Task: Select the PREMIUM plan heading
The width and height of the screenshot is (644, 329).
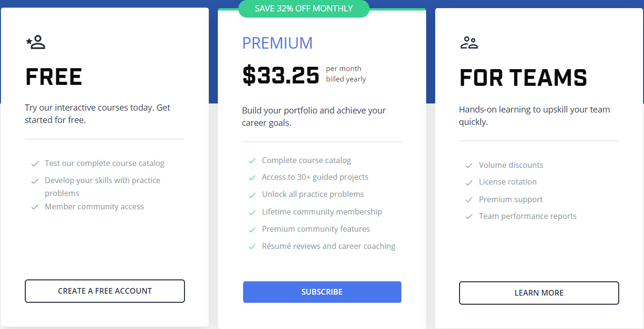Action: 277,43
